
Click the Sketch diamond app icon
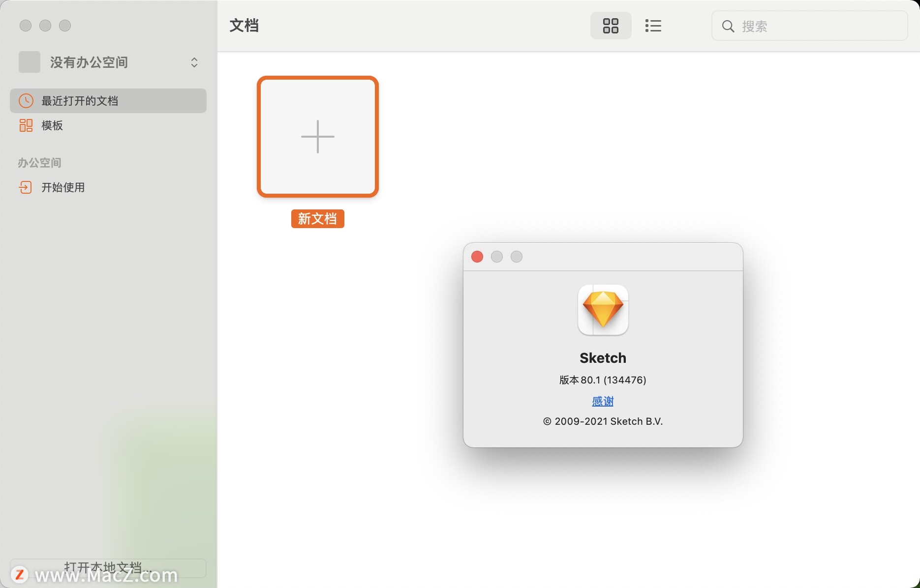[603, 310]
